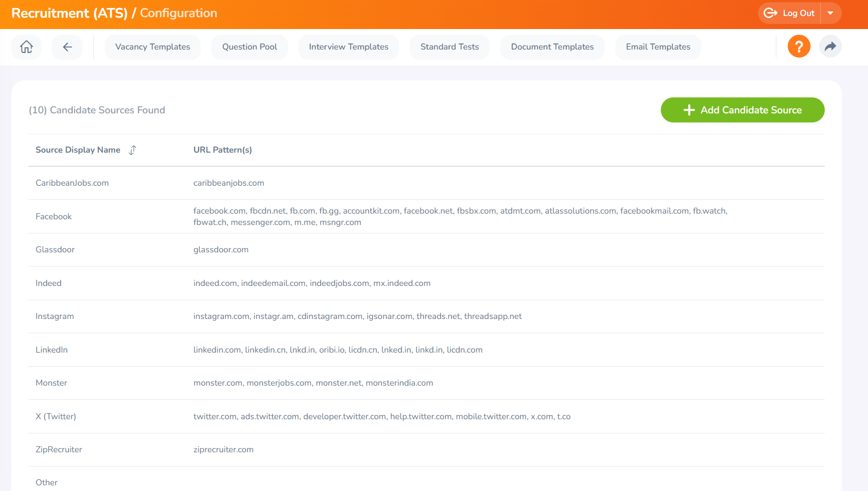Go to Standard Tests tab
Image resolution: width=868 pixels, height=491 pixels.
coord(449,47)
